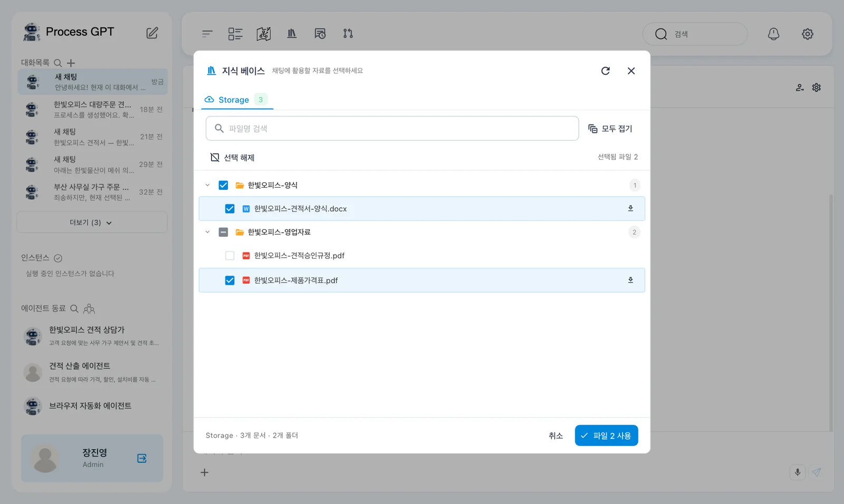Click the plus attach icon in chat input
The width and height of the screenshot is (844, 504).
coord(205,472)
